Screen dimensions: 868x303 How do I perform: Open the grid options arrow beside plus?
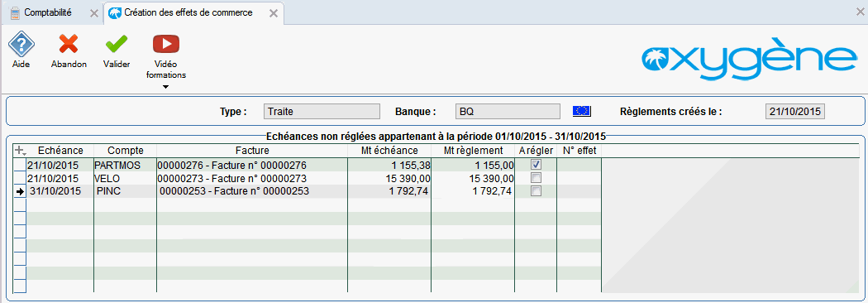[24, 153]
